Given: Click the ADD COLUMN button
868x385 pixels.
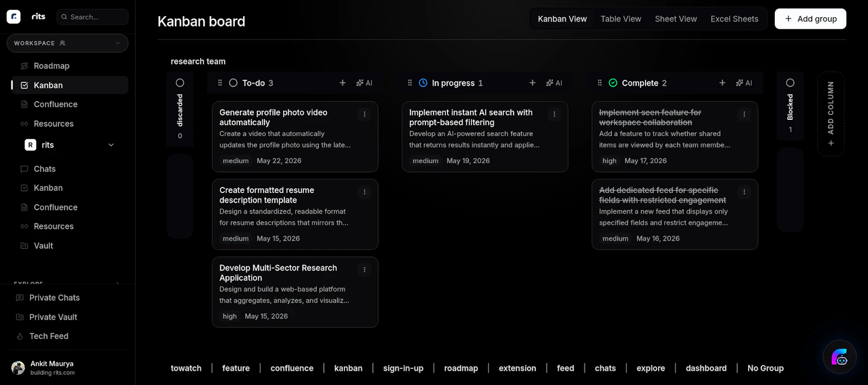Looking at the screenshot, I should coord(831,114).
